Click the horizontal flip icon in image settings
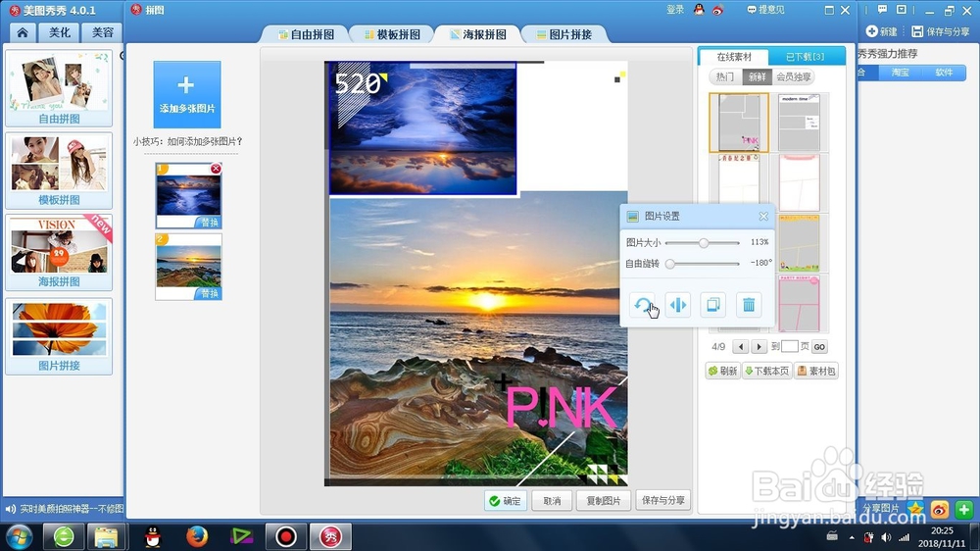980x551 pixels. point(677,305)
